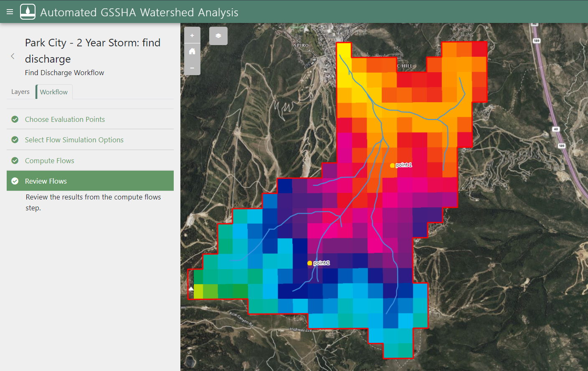Switch to the Layers tab

pyautogui.click(x=20, y=91)
